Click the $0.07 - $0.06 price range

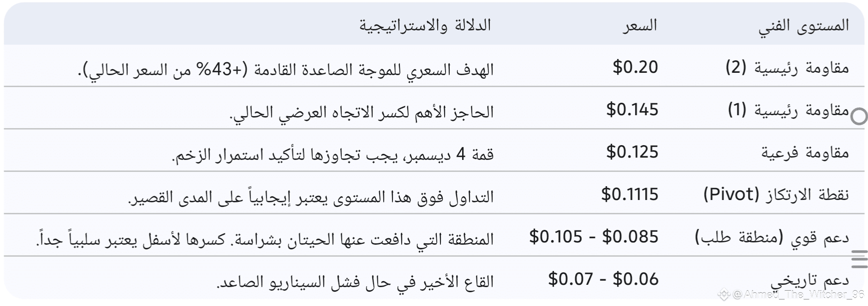pyautogui.click(x=603, y=279)
